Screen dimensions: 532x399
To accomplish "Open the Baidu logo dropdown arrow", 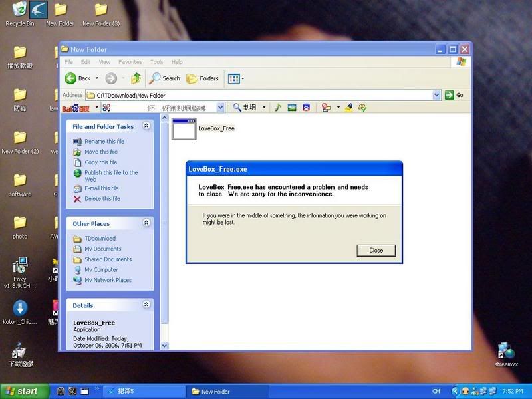I will point(96,108).
